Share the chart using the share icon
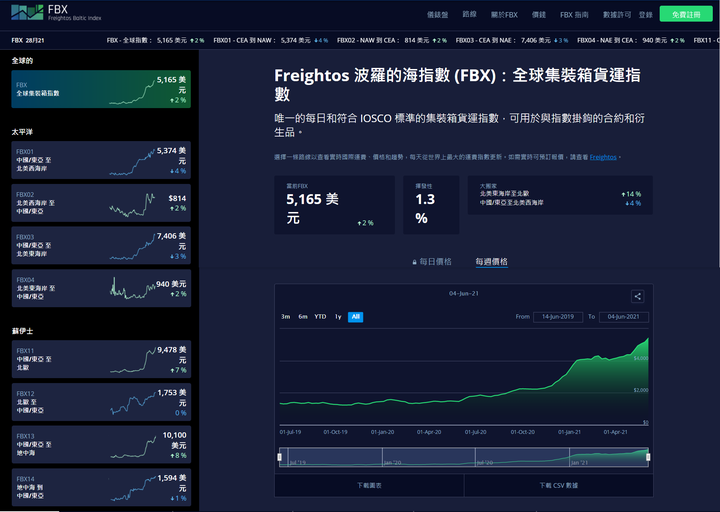720x512 pixels. click(637, 296)
